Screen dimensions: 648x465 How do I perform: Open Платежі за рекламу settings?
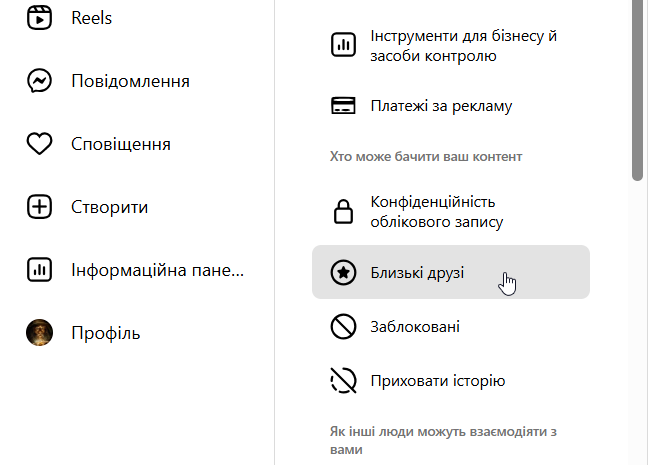tap(441, 106)
